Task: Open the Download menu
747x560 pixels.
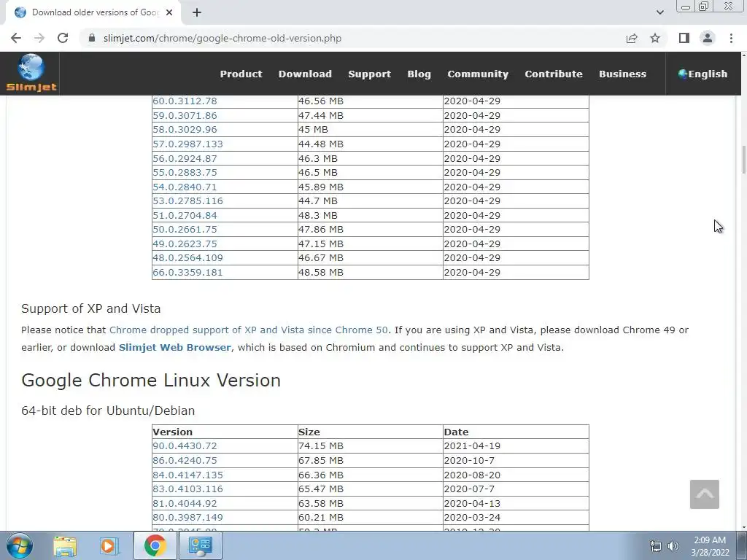Action: pos(305,74)
